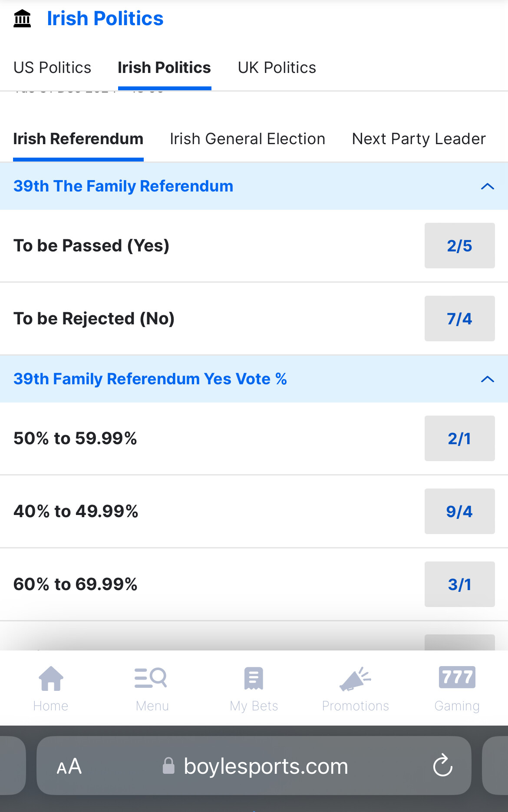
Task: Click the Safari reload page icon
Action: tap(443, 765)
